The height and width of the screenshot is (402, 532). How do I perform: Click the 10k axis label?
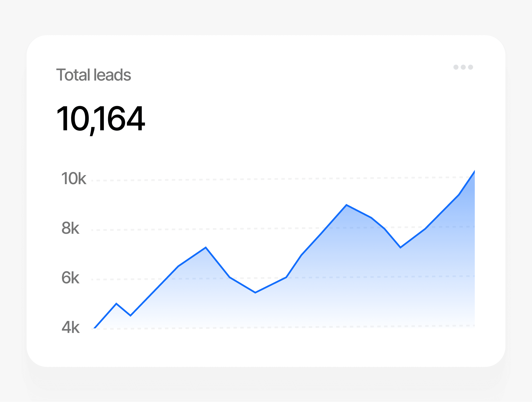point(74,178)
